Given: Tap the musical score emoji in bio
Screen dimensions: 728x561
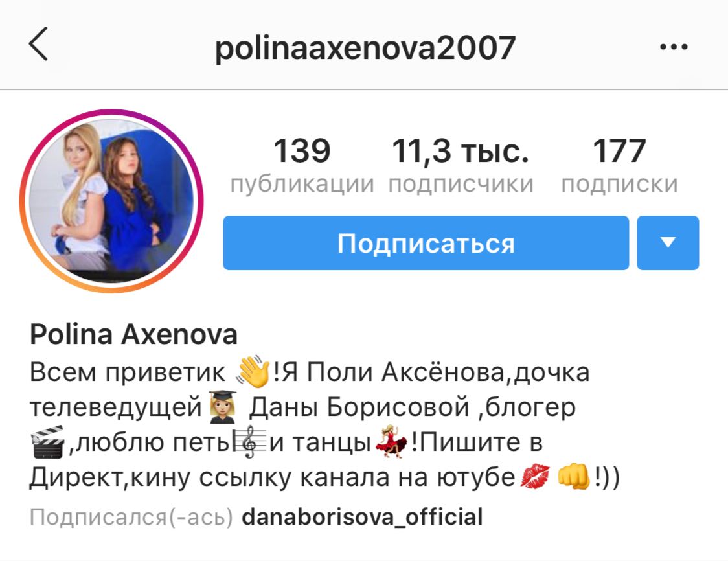Looking at the screenshot, I should coord(249,442).
